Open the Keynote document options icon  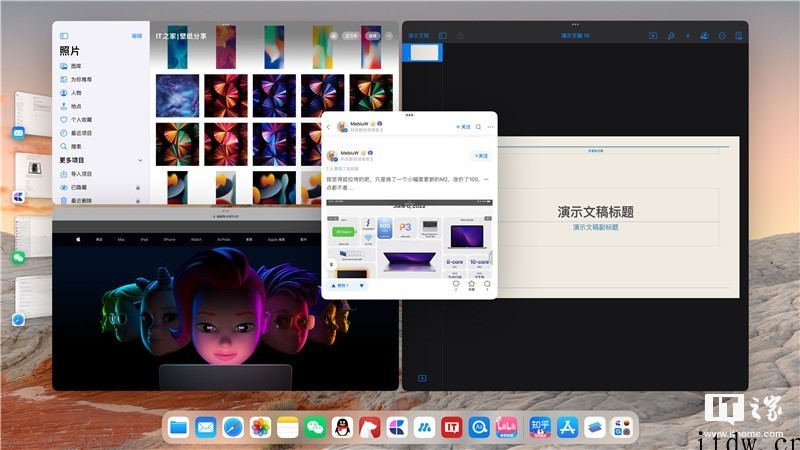[738, 36]
